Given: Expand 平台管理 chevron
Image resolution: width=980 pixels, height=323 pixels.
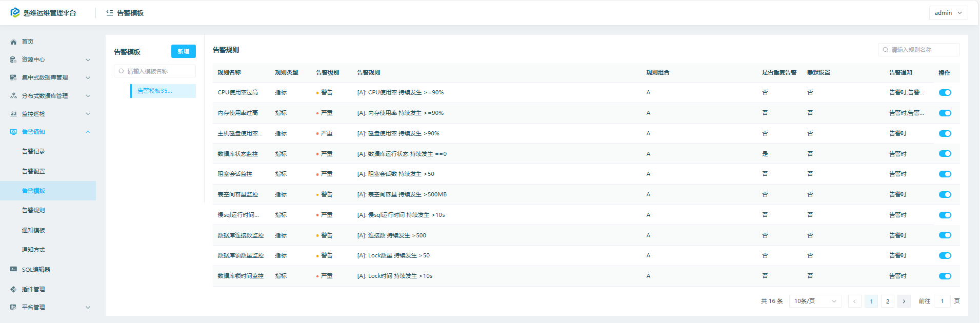Looking at the screenshot, I should pyautogui.click(x=88, y=307).
